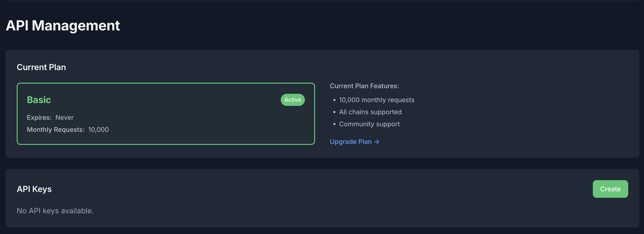Click the arrow icon beside Upgrade Plan
Image resolution: width=644 pixels, height=234 pixels.
click(x=377, y=142)
